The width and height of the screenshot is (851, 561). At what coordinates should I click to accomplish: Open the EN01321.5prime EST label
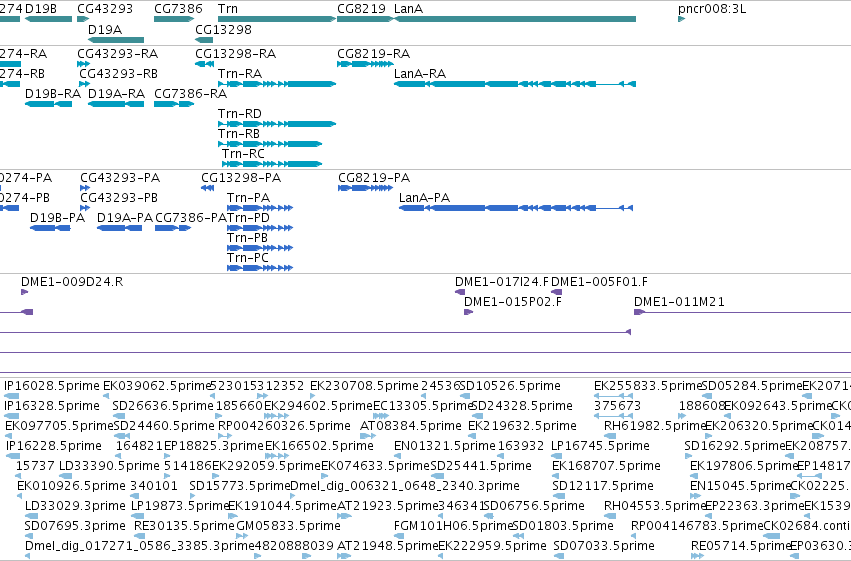tap(445, 447)
